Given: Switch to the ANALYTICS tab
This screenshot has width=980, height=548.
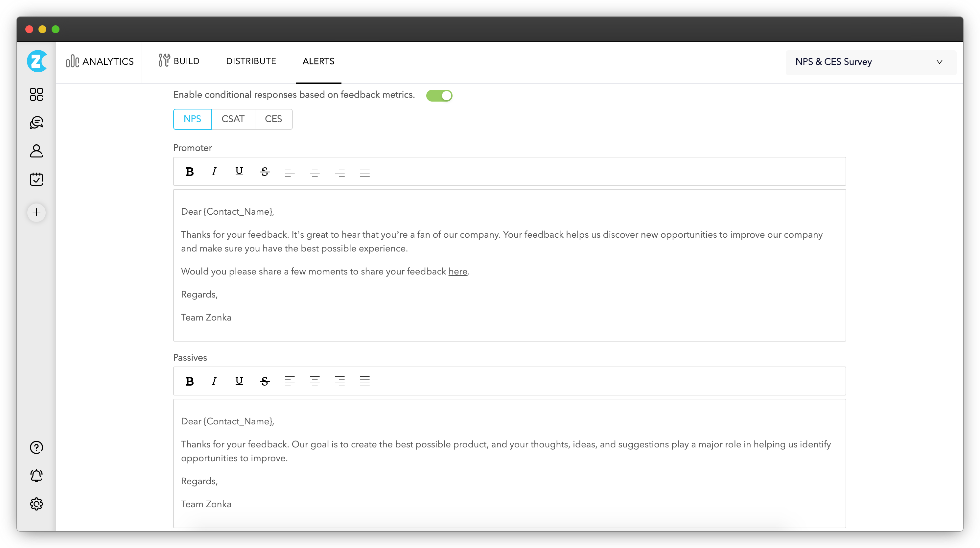Looking at the screenshot, I should (x=100, y=61).
